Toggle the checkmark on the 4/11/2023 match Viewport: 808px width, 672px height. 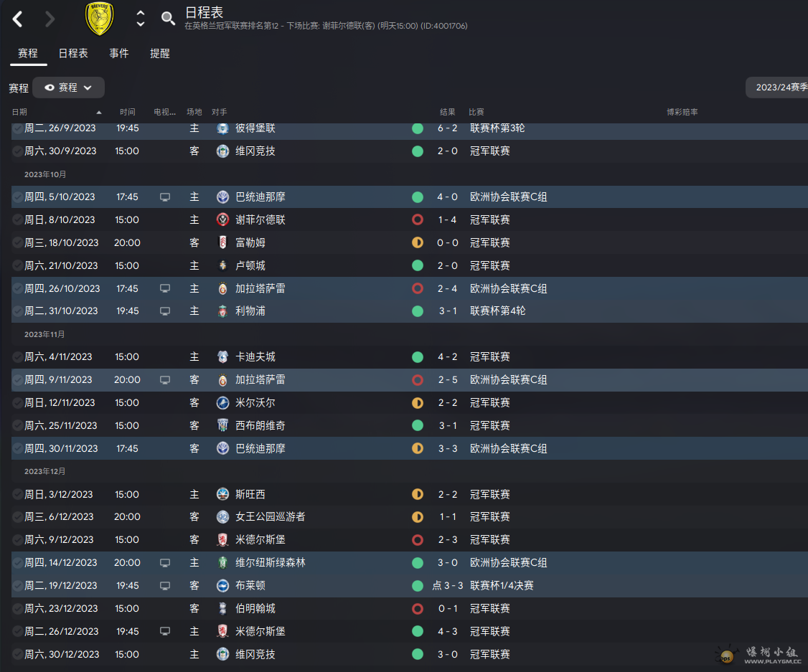(x=17, y=357)
